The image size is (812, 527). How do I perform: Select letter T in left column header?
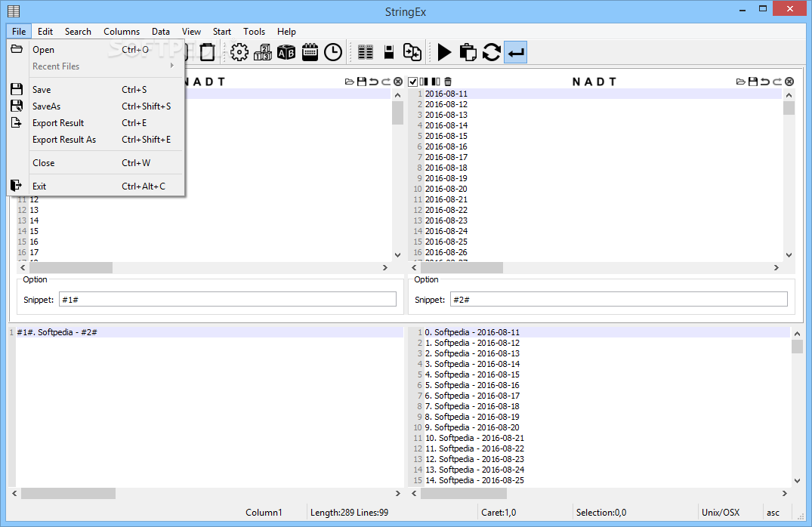coord(221,82)
